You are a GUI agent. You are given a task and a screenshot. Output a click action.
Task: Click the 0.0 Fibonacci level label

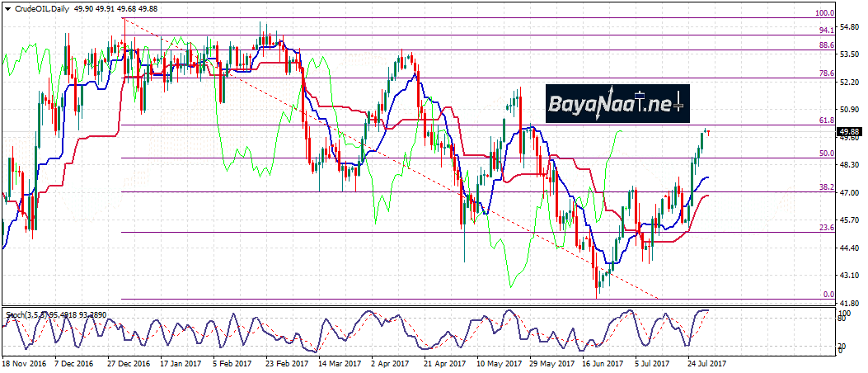[829, 295]
